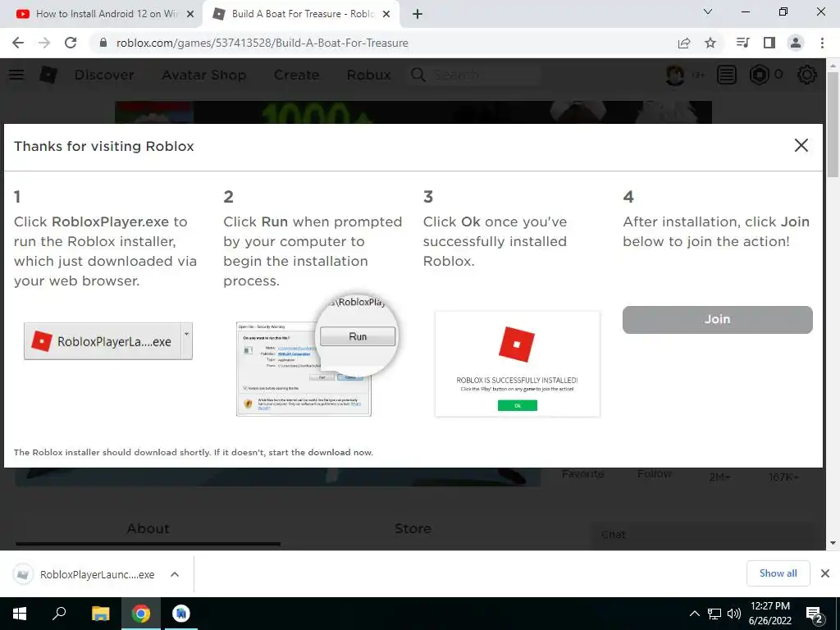Open the Robux menu item
Viewport: 840px width, 630px height.
[369, 75]
